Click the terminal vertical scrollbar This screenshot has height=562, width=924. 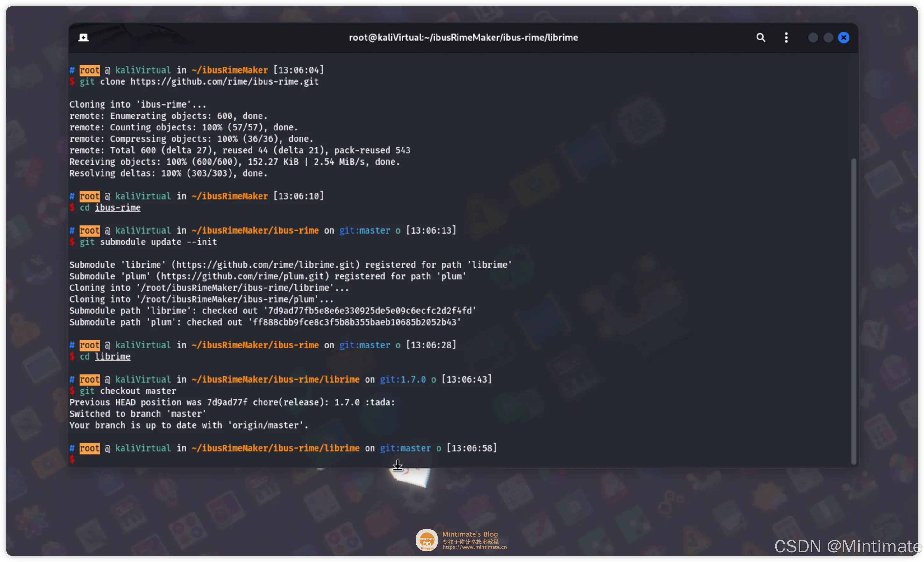click(x=854, y=311)
